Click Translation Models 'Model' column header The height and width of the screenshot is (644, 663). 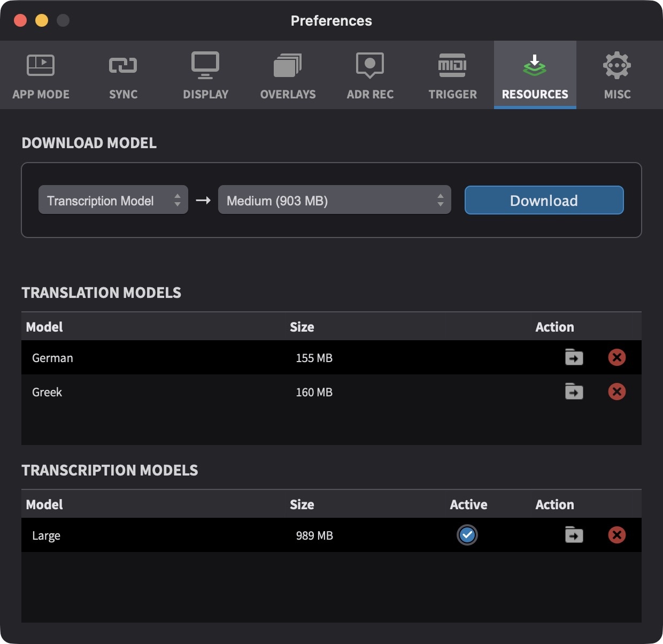point(44,327)
